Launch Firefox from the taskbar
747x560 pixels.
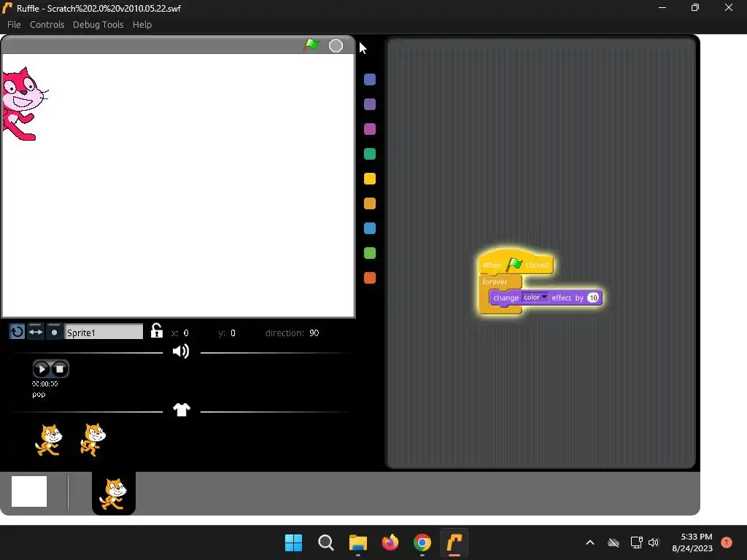(390, 542)
